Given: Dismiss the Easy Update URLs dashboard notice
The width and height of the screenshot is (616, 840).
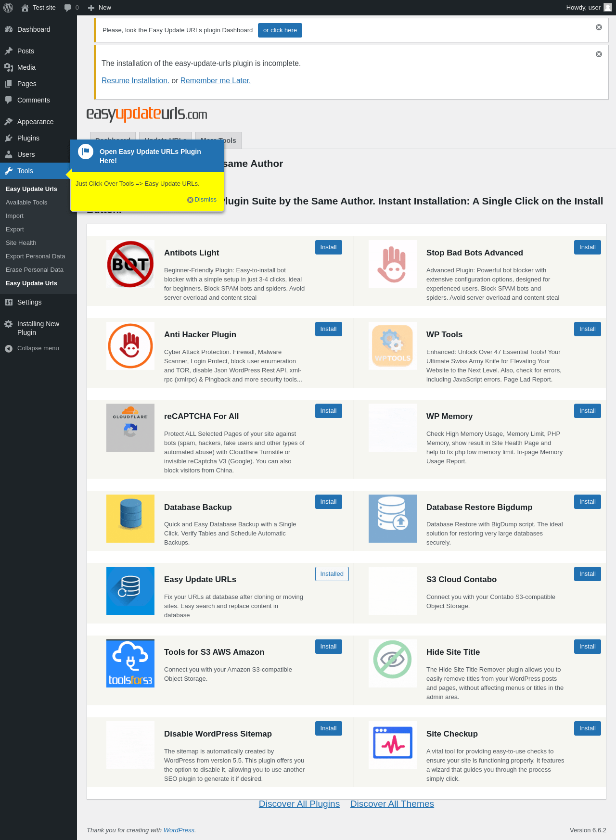Looking at the screenshot, I should [x=599, y=27].
